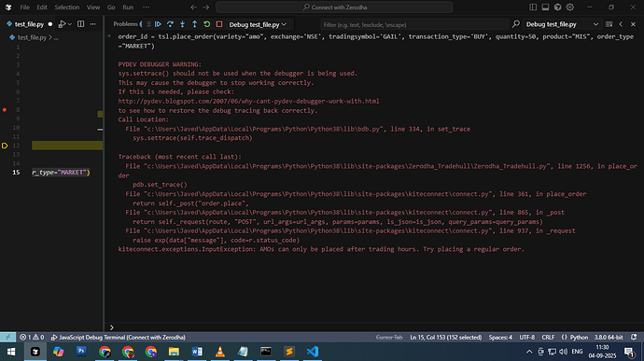The image size is (644, 361).
Task: Open the pydev.blogspot.com link
Action: coord(248,101)
